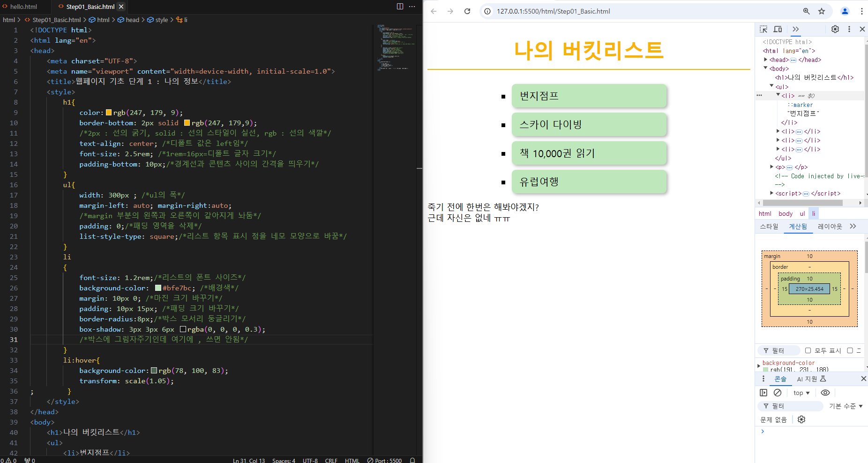
Task: Switch to the 레이아웃 tab
Action: 830,226
